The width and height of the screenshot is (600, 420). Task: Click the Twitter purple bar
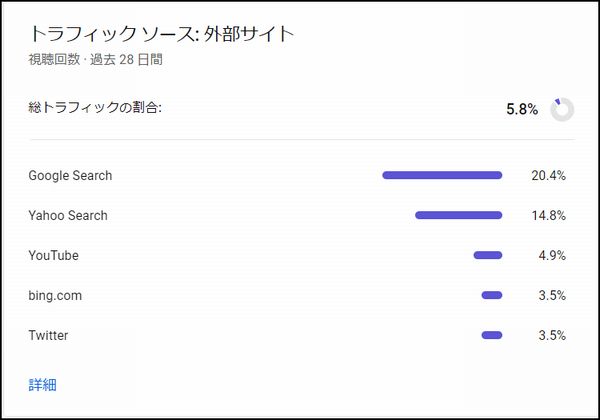(492, 335)
